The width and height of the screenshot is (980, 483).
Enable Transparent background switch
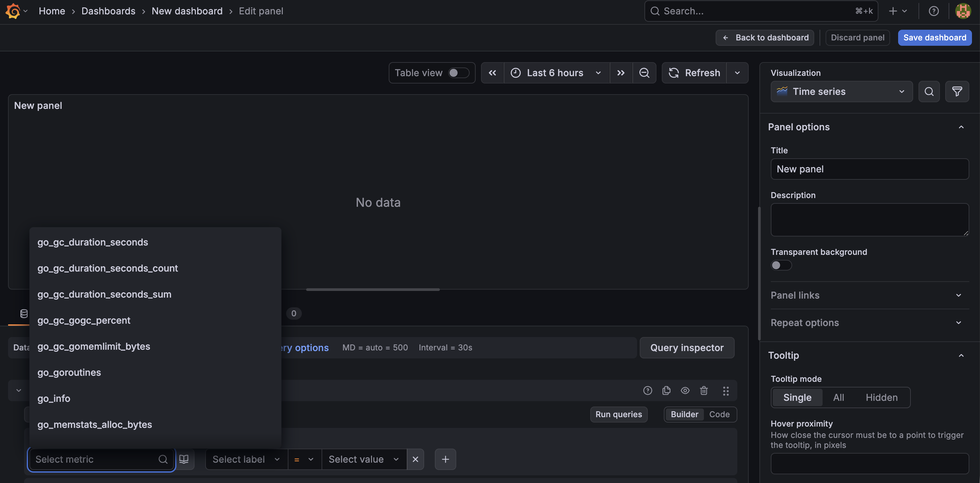(x=781, y=265)
